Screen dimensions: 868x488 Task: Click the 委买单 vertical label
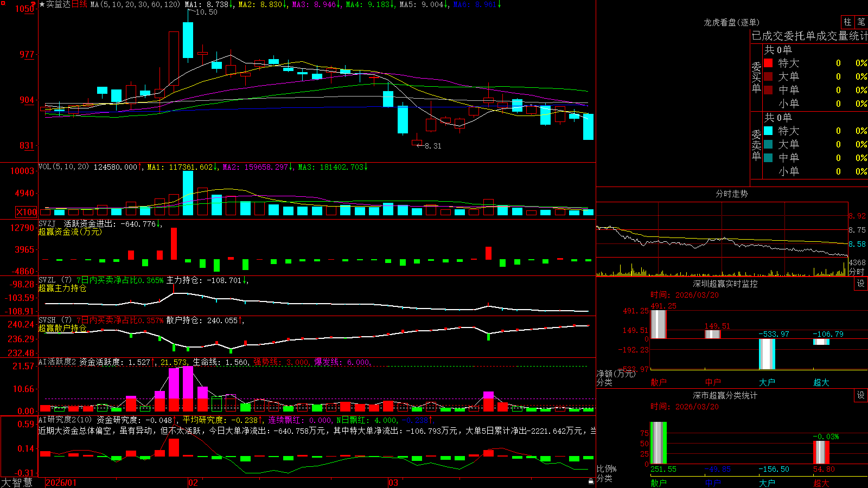click(756, 76)
